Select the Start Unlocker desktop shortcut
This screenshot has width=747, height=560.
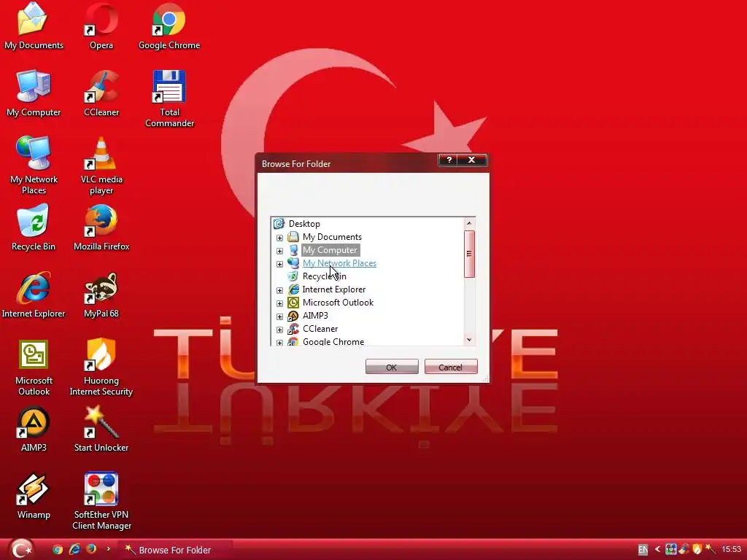pos(101,429)
